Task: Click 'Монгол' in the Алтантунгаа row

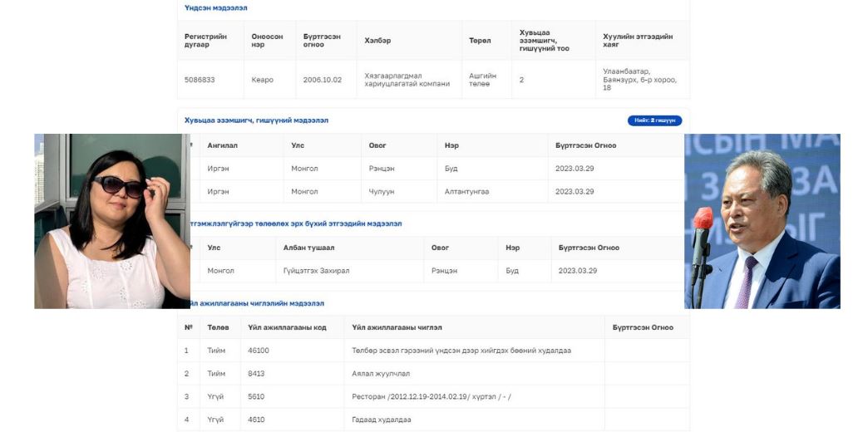Action: 304,191
